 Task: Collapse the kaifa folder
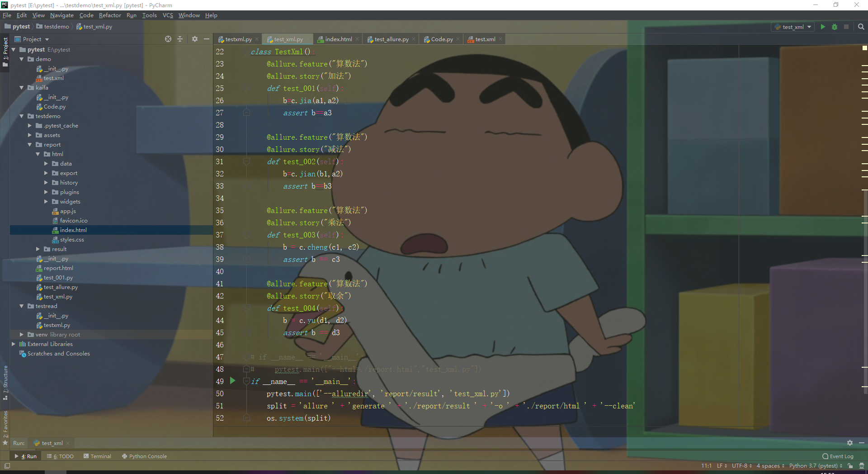tap(21, 88)
